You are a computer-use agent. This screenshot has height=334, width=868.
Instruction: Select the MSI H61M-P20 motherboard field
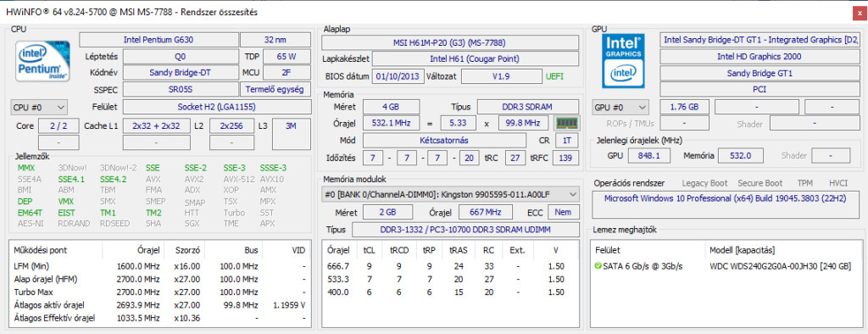[450, 42]
